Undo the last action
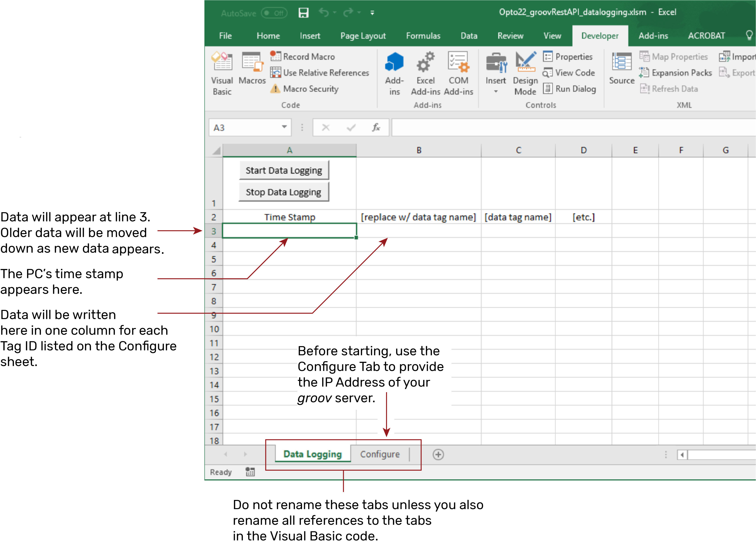Image resolution: width=756 pixels, height=544 pixels. pyautogui.click(x=323, y=12)
